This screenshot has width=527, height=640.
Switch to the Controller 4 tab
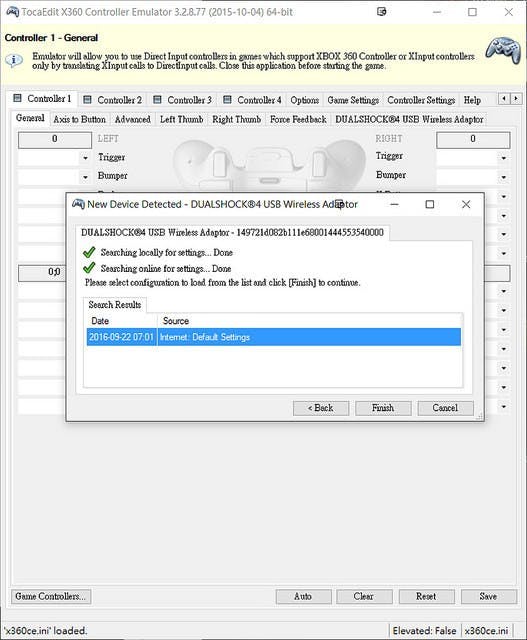252,100
